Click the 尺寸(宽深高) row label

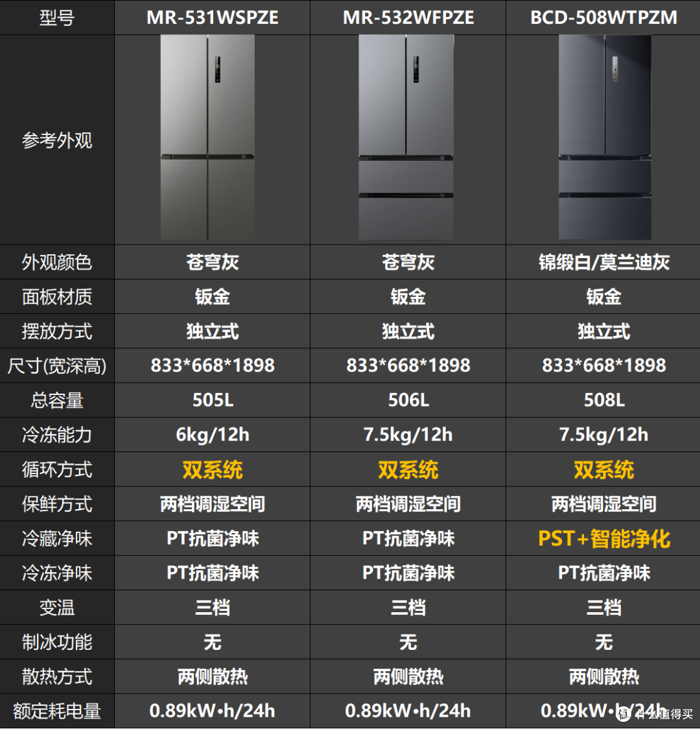pos(57,366)
